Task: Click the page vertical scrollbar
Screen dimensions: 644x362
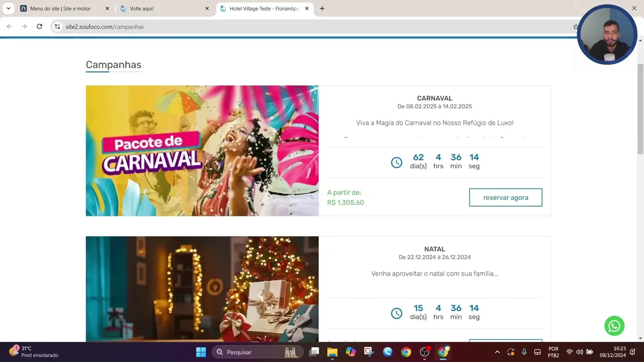Action: pyautogui.click(x=640, y=109)
